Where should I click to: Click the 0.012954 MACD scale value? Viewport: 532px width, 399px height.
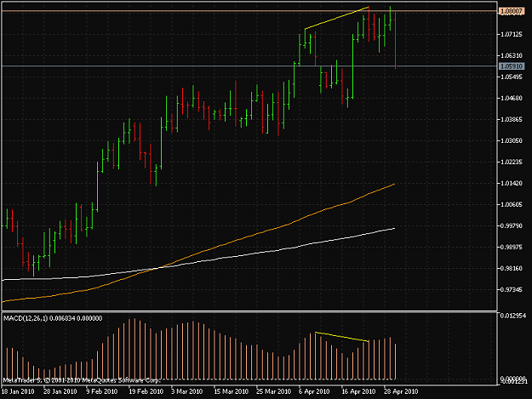[x=513, y=316]
